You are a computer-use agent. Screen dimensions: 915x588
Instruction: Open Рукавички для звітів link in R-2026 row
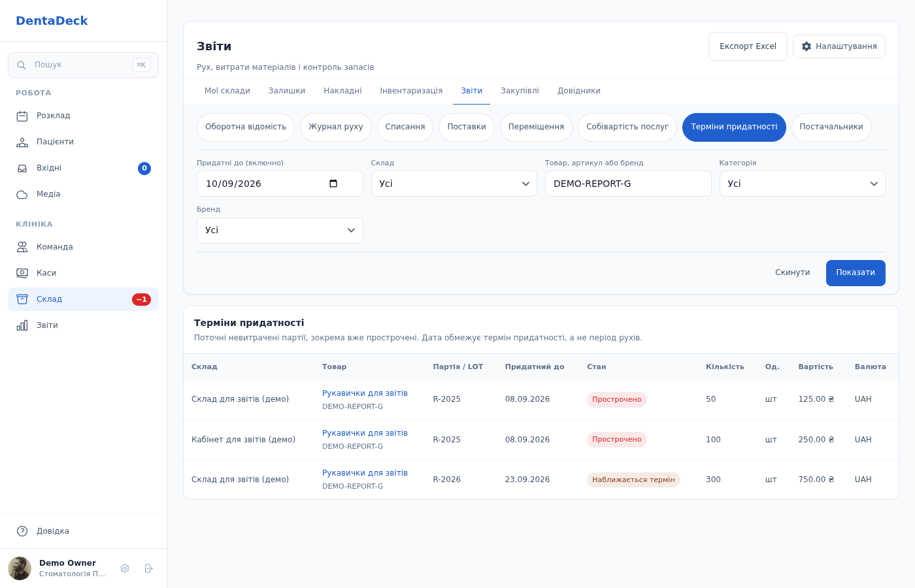point(365,473)
